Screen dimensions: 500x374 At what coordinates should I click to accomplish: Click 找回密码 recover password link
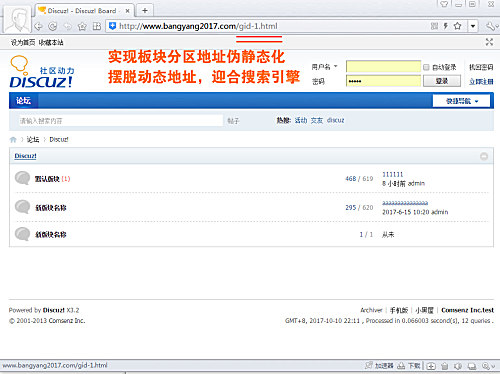(481, 67)
